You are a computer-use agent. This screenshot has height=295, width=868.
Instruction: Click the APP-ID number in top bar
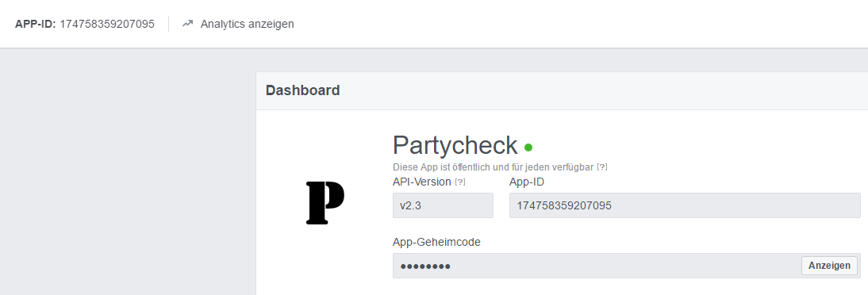(107, 24)
